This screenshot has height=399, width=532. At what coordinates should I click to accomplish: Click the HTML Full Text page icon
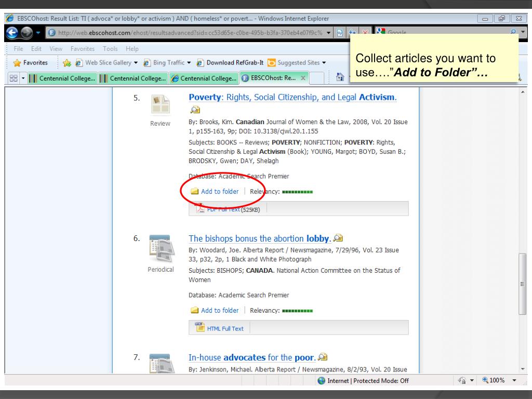pos(199,327)
